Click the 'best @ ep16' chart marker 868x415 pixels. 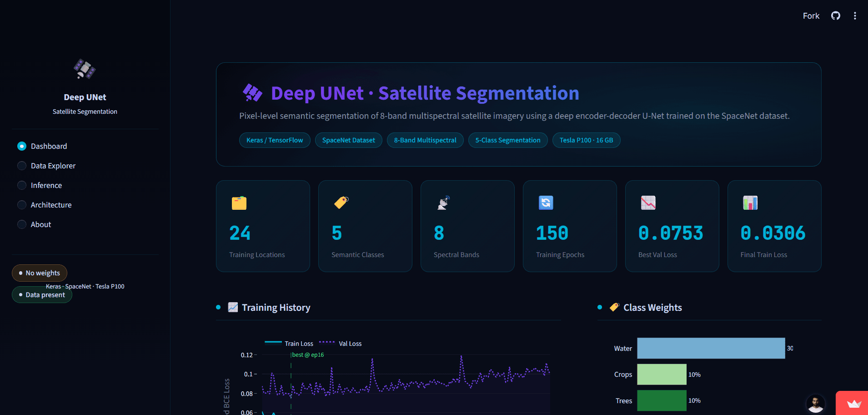click(x=308, y=355)
